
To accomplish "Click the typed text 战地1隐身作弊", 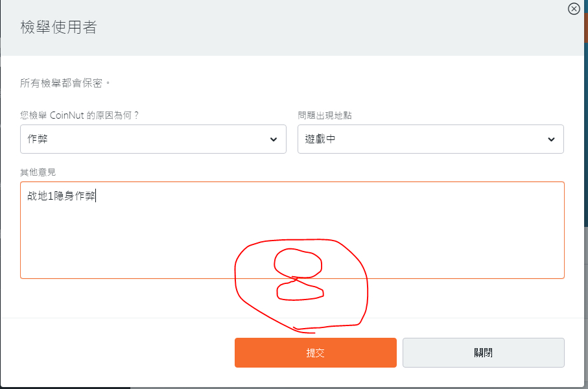I will coord(62,196).
